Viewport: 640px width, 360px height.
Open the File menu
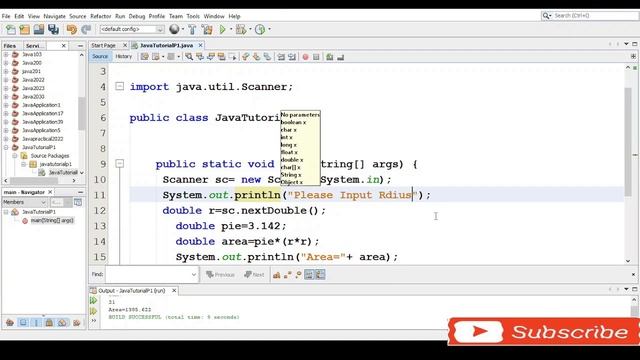coord(6,16)
